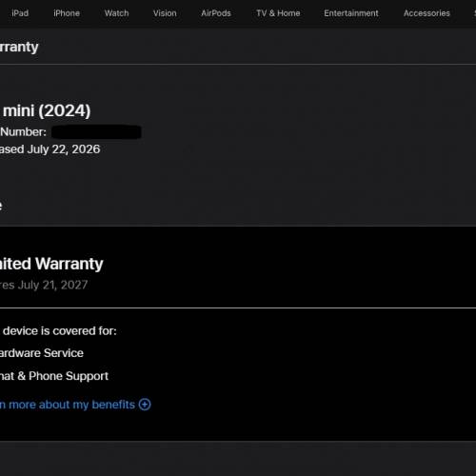The width and height of the screenshot is (476, 476).
Task: Open the iPhone menu item
Action: pyautogui.click(x=67, y=13)
